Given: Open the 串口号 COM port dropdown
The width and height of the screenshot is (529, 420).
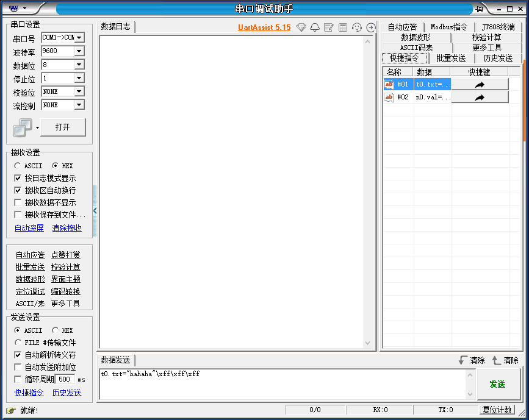Looking at the screenshot, I should (81, 37).
